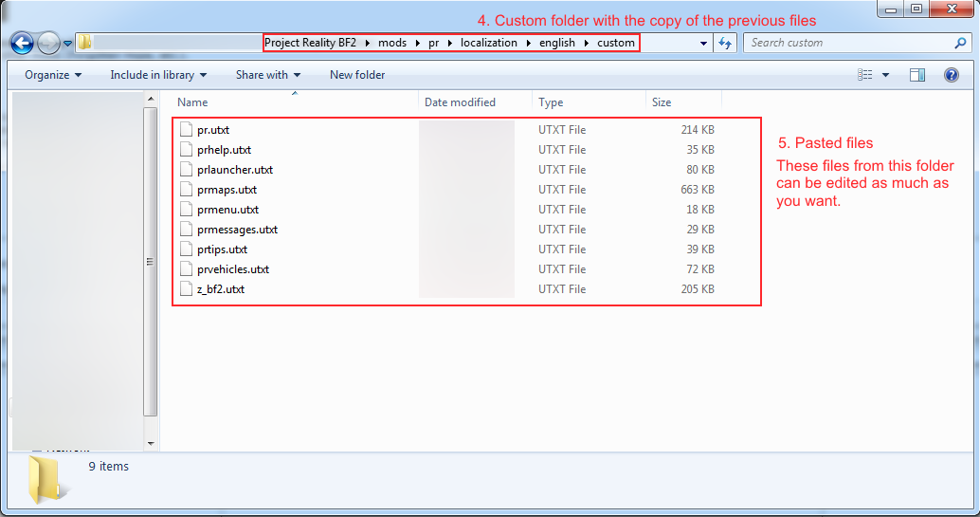Sort files by Name column header
Image resolution: width=980 pixels, height=517 pixels.
[x=294, y=102]
